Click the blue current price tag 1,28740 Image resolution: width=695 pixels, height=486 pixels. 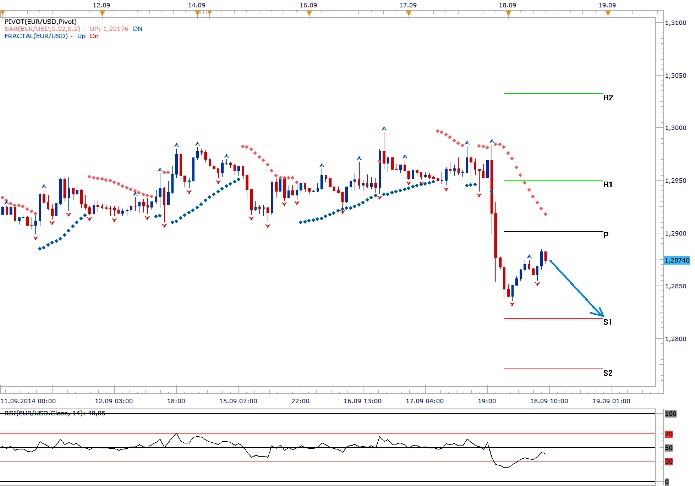tap(674, 259)
